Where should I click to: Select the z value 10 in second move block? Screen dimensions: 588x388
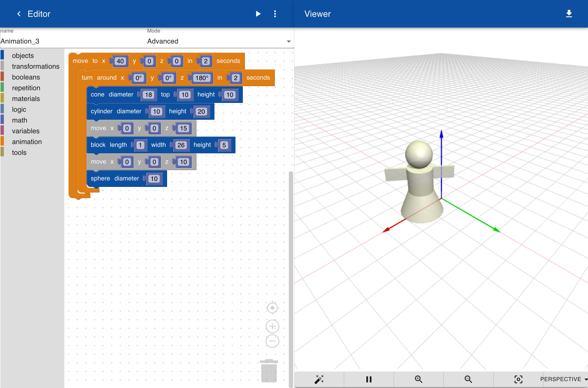coord(183,162)
